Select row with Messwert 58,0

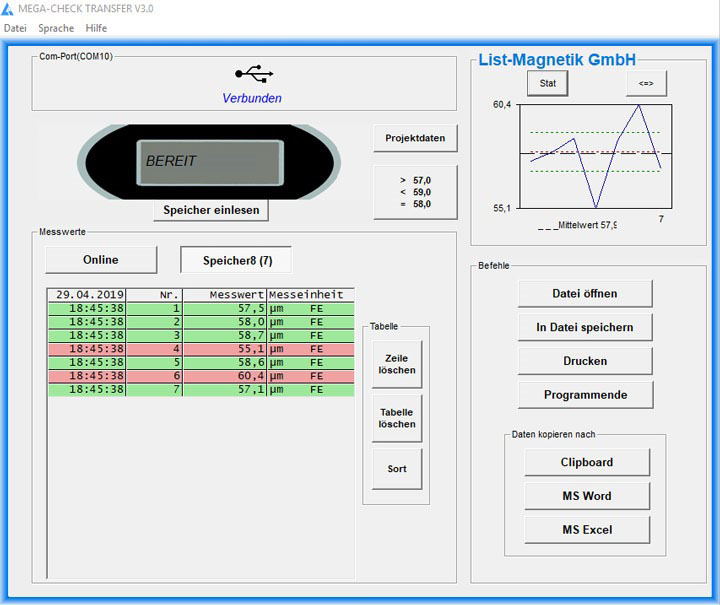coord(201,322)
